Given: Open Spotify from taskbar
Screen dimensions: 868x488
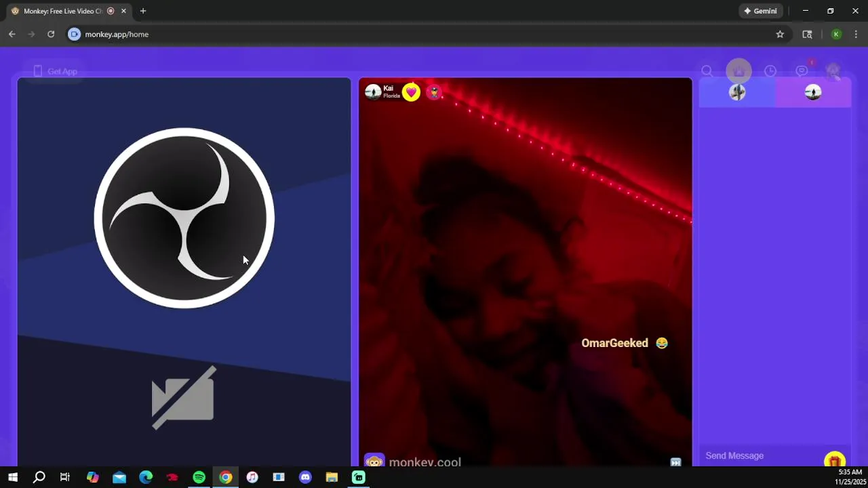Looking at the screenshot, I should 199,477.
